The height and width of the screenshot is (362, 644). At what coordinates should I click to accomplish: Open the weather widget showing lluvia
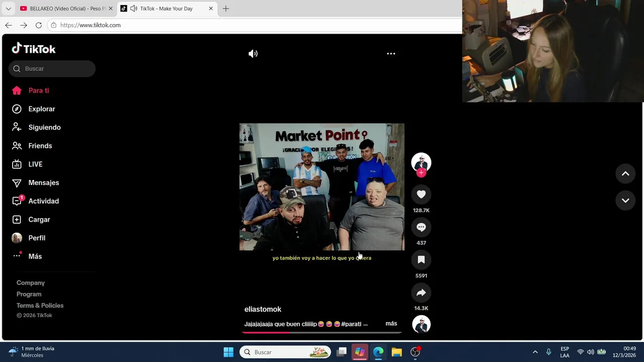click(x=32, y=352)
